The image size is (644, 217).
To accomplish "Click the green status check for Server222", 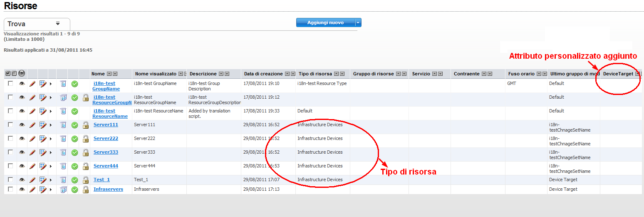I will pyautogui.click(x=74, y=139).
